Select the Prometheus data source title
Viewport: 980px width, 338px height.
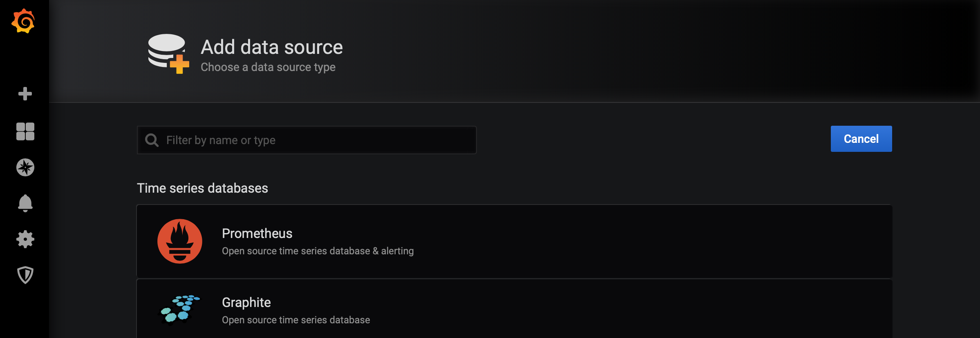(257, 233)
